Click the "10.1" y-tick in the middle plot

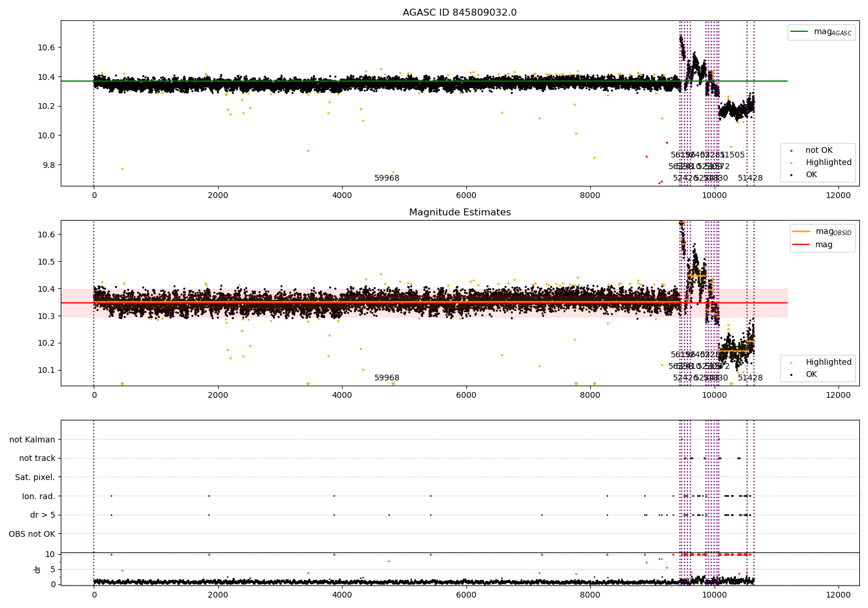(x=46, y=370)
